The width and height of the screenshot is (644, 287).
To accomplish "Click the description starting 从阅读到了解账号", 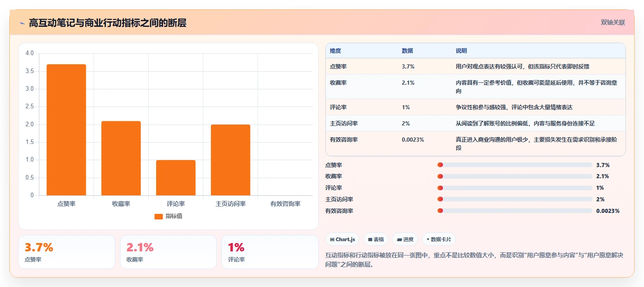I will click(525, 124).
